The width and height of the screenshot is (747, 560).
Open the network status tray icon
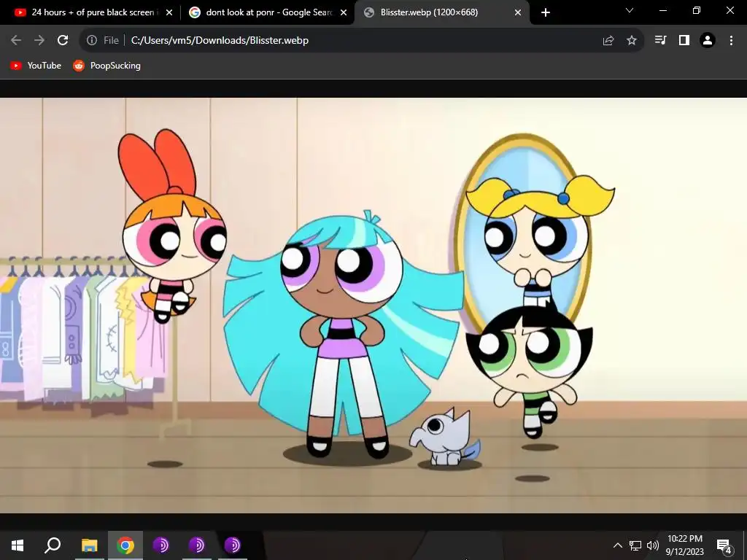[635, 545]
